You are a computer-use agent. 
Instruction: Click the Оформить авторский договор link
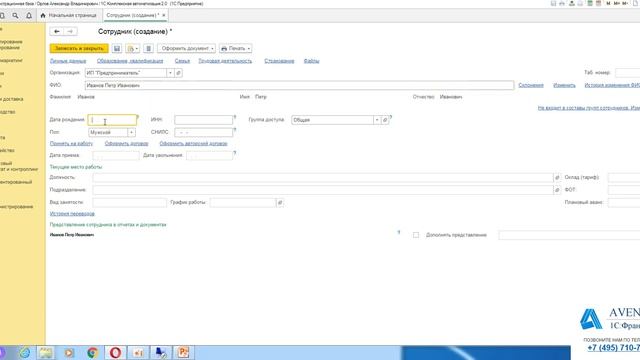(193, 144)
